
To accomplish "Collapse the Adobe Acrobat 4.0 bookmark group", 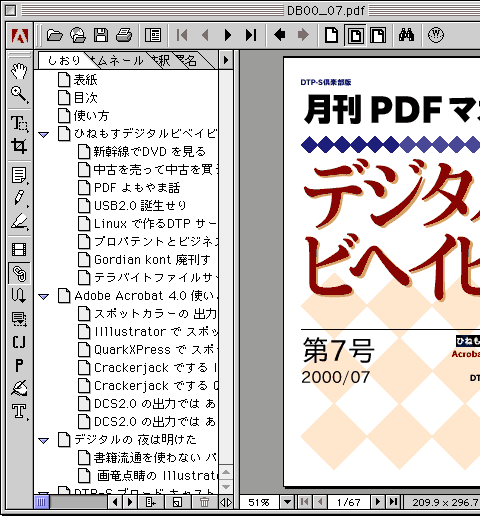I will [x=44, y=296].
